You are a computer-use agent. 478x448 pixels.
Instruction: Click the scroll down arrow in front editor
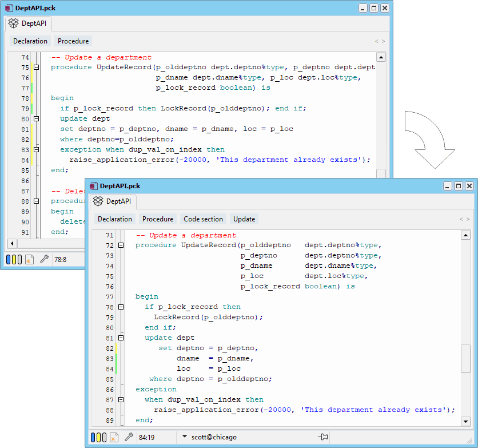465,422
